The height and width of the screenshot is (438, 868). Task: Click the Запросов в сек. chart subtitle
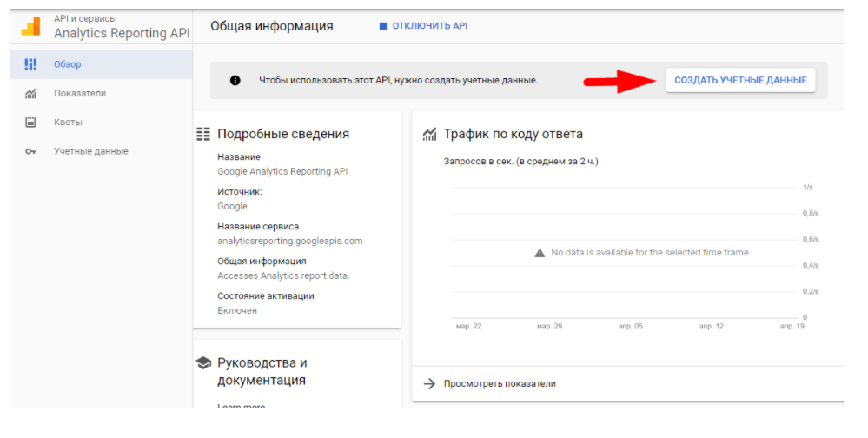tap(521, 162)
